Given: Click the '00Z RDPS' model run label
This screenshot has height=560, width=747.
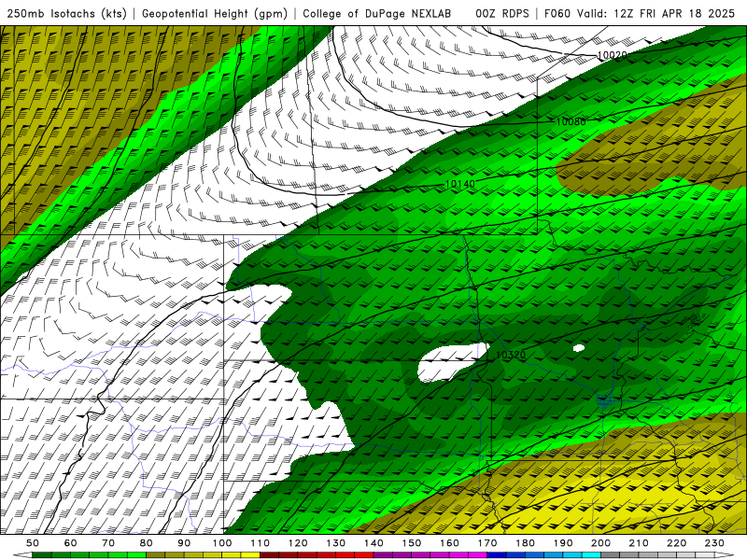Looking at the screenshot, I should (x=502, y=13).
